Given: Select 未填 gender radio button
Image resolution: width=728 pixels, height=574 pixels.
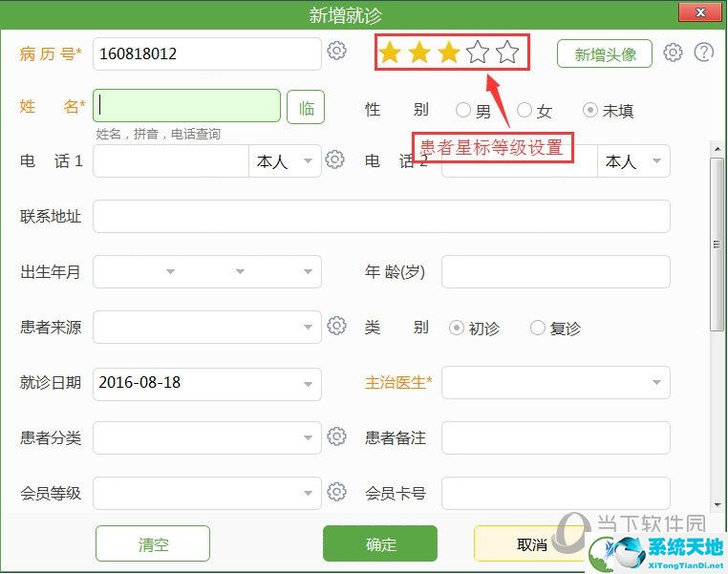Looking at the screenshot, I should (x=590, y=111).
